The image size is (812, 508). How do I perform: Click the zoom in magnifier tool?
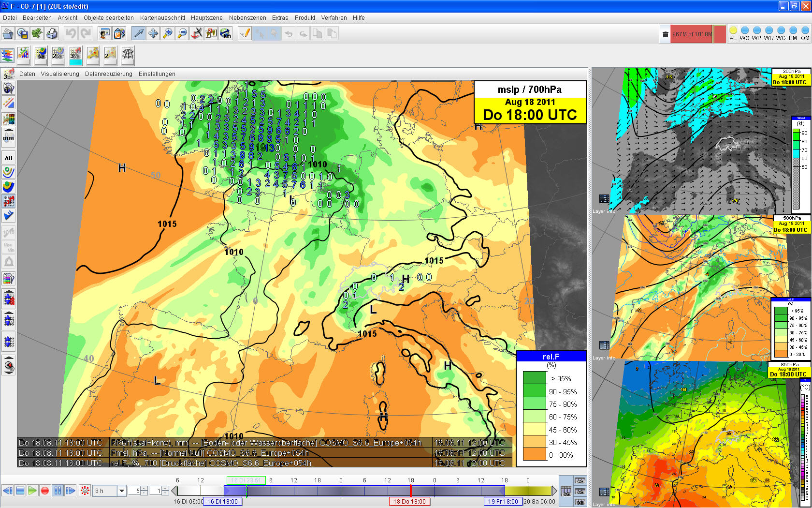[167, 33]
